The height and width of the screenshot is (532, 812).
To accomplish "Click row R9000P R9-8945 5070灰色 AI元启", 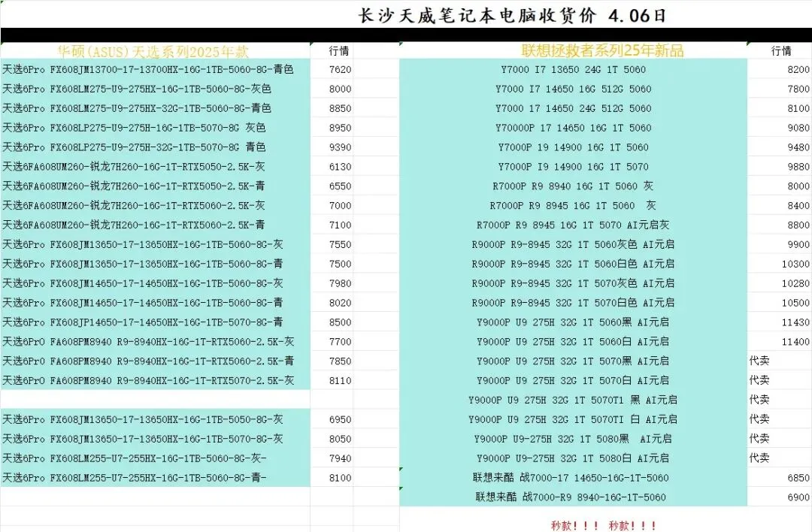I will 573,283.
